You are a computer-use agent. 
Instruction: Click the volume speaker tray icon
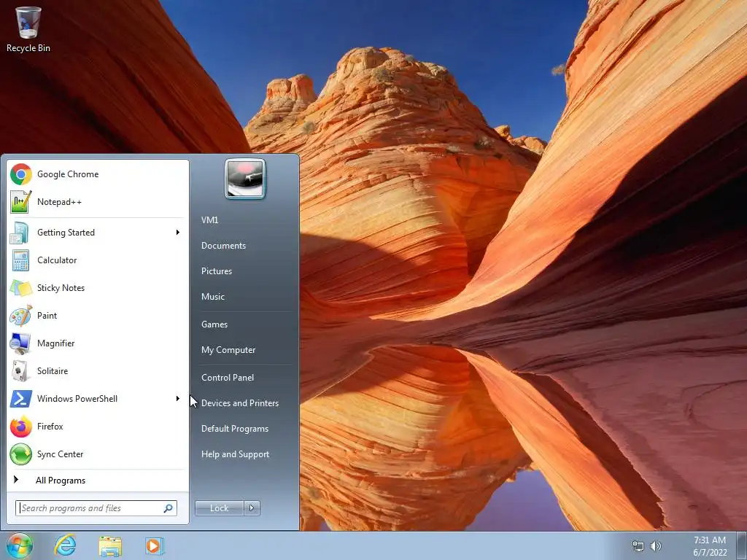pos(656,545)
